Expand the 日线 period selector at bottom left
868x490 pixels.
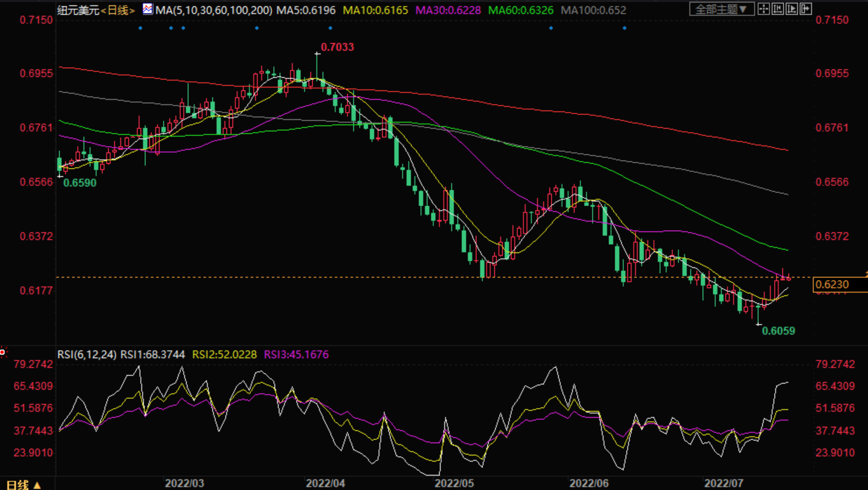(x=23, y=484)
